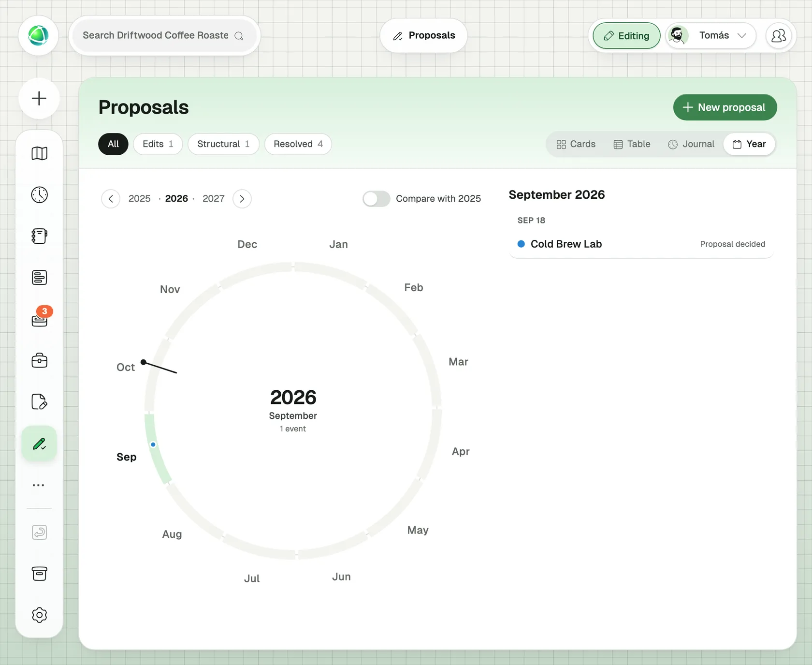Click the current-date needle marker near Oct

click(144, 362)
